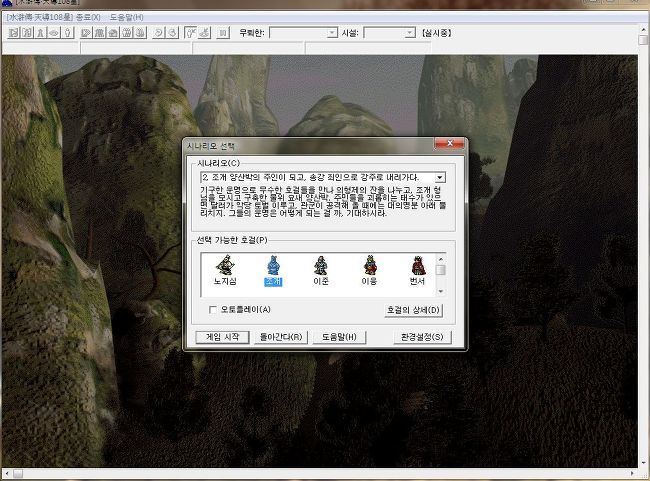650x481 pixels.
Task: Click the 환경설정(S) button
Action: coord(422,337)
